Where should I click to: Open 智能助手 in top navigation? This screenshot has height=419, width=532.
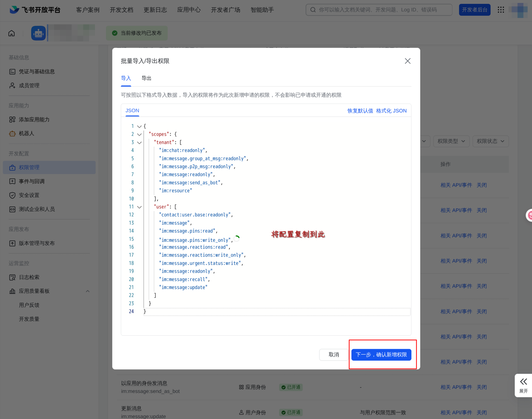pos(262,10)
